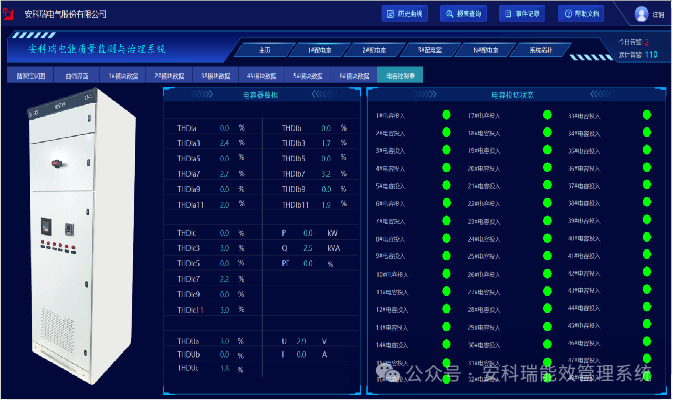Click today's alarm count 2
The width and height of the screenshot is (673, 400).
click(646, 42)
